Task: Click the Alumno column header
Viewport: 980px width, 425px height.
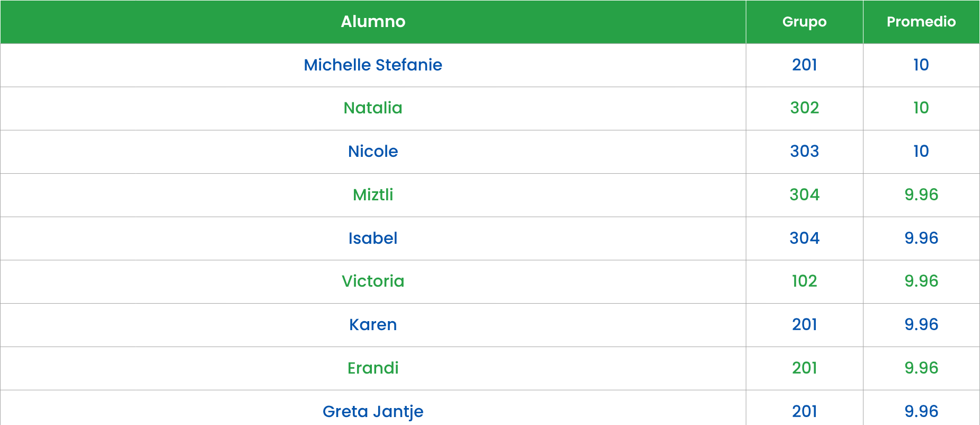Action: [373, 22]
